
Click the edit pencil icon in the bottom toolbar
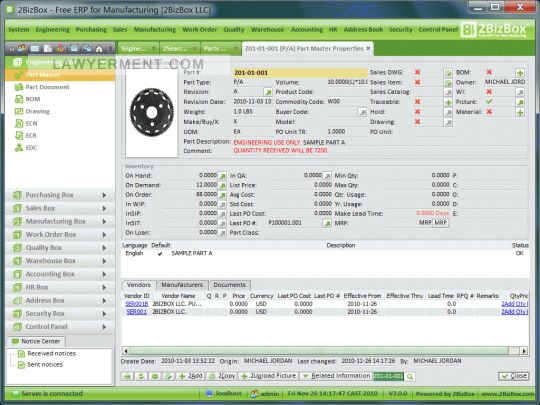pyautogui.click(x=168, y=376)
